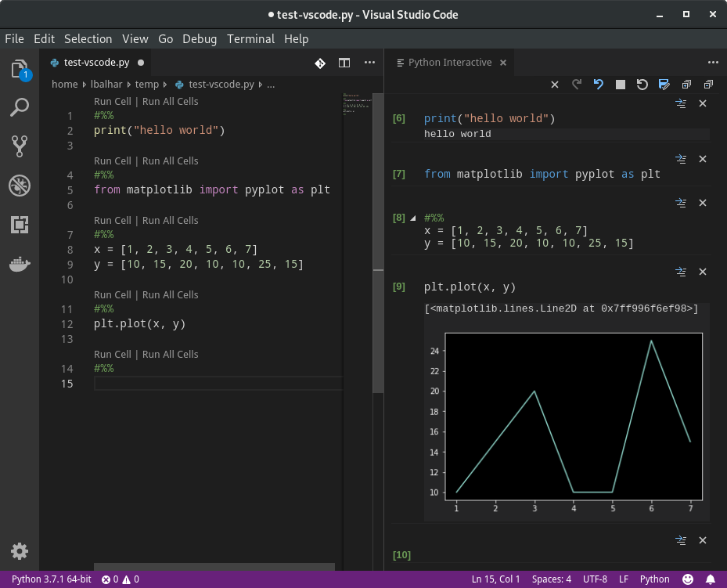Split the editor with the split icon
The width and height of the screenshot is (727, 588).
coord(344,63)
